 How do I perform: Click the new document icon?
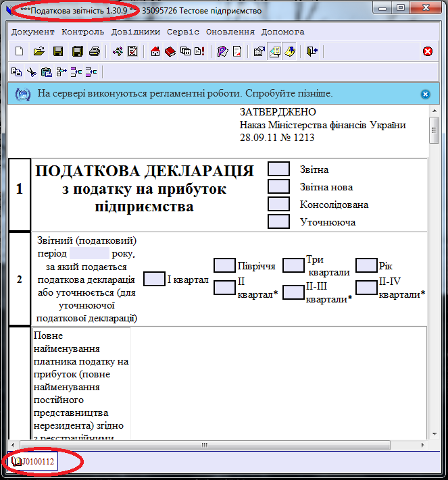coord(19,51)
